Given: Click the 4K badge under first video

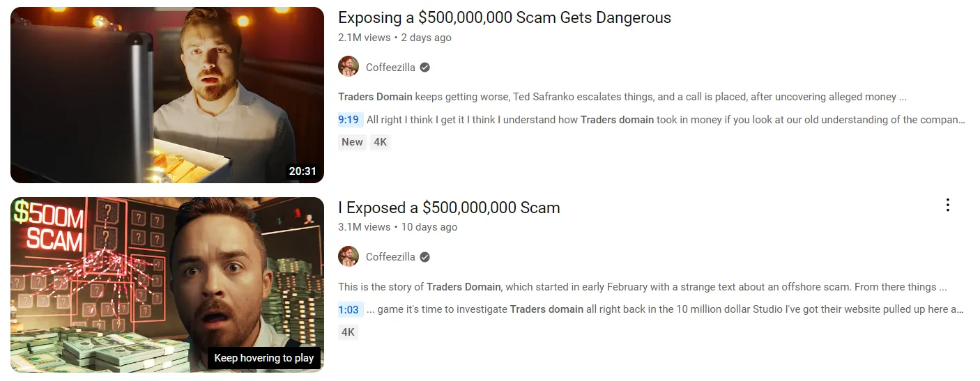Looking at the screenshot, I should (x=380, y=142).
